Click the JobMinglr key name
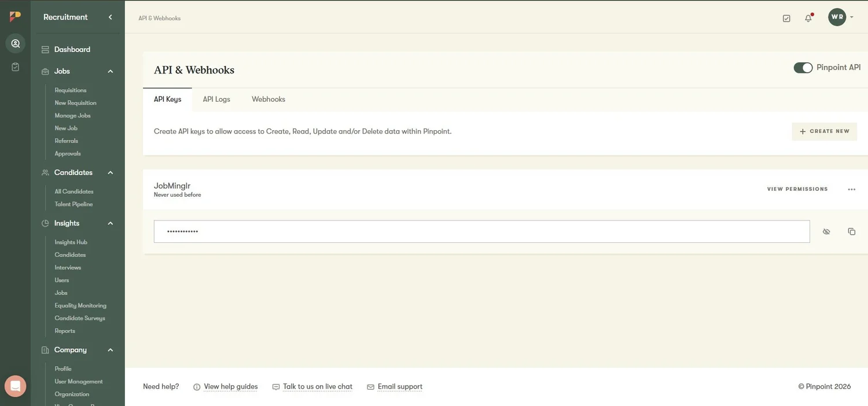The width and height of the screenshot is (868, 406). pos(172,186)
